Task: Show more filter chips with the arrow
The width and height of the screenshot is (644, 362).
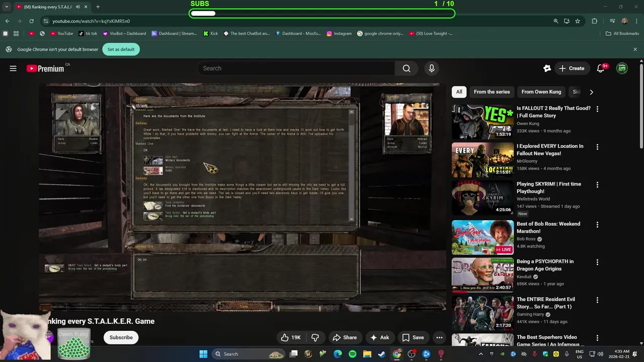Action: (x=591, y=92)
